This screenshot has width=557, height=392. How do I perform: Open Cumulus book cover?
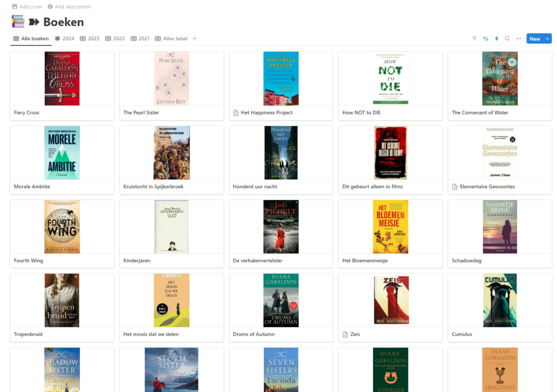(500, 301)
